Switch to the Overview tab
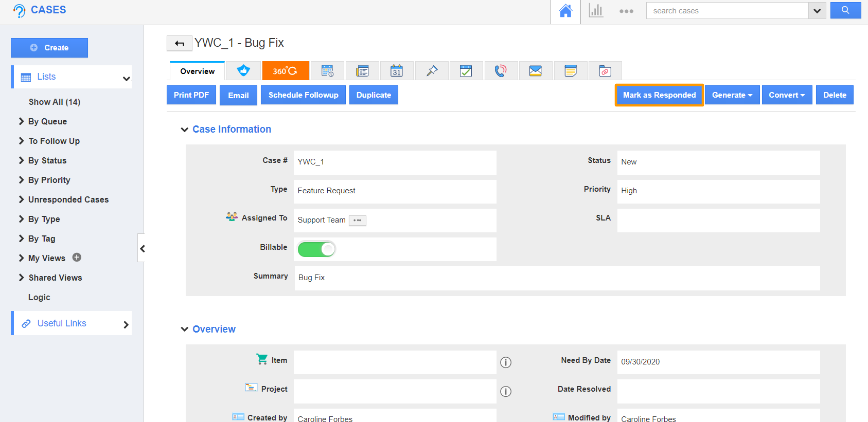The height and width of the screenshot is (422, 868). (197, 71)
